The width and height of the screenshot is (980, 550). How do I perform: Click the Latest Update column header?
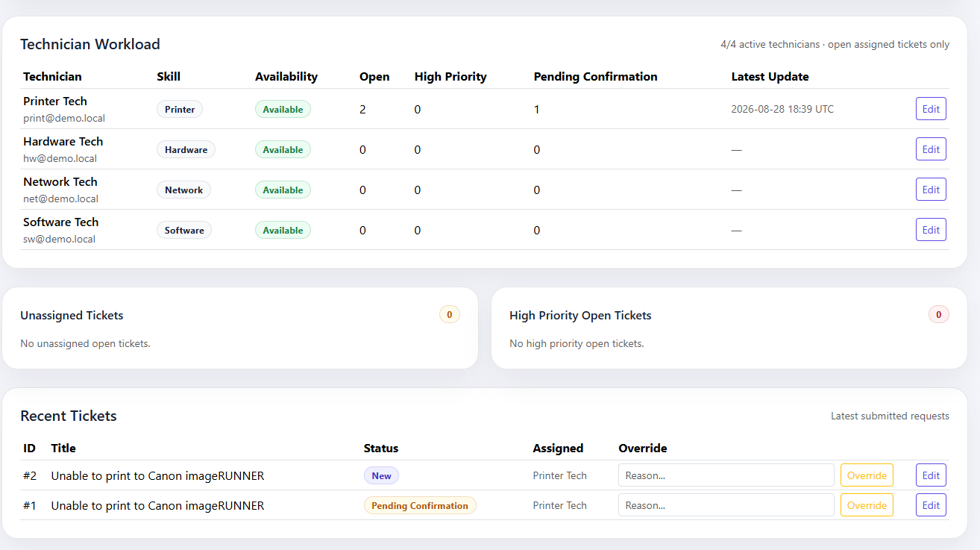770,76
